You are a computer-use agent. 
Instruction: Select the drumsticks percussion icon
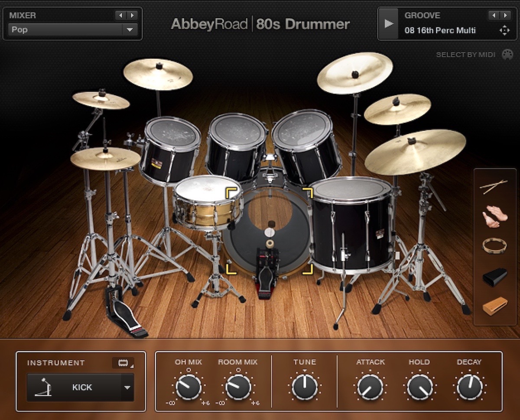494,187
